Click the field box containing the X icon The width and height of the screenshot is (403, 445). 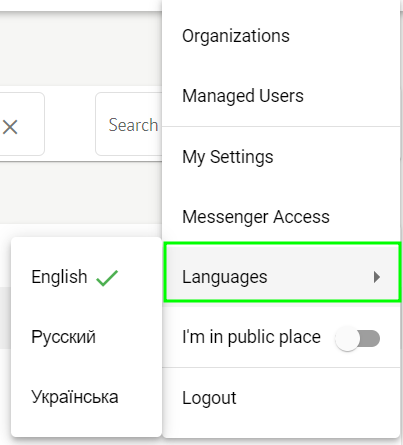coord(22,124)
